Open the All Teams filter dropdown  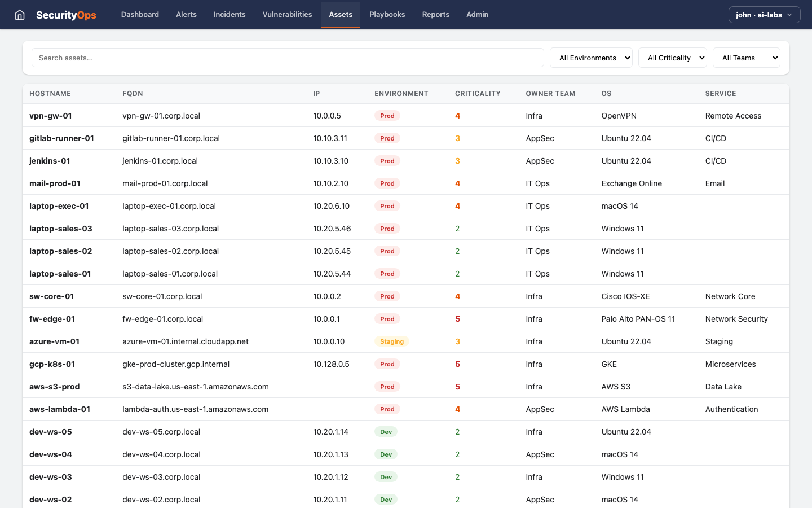tap(747, 57)
